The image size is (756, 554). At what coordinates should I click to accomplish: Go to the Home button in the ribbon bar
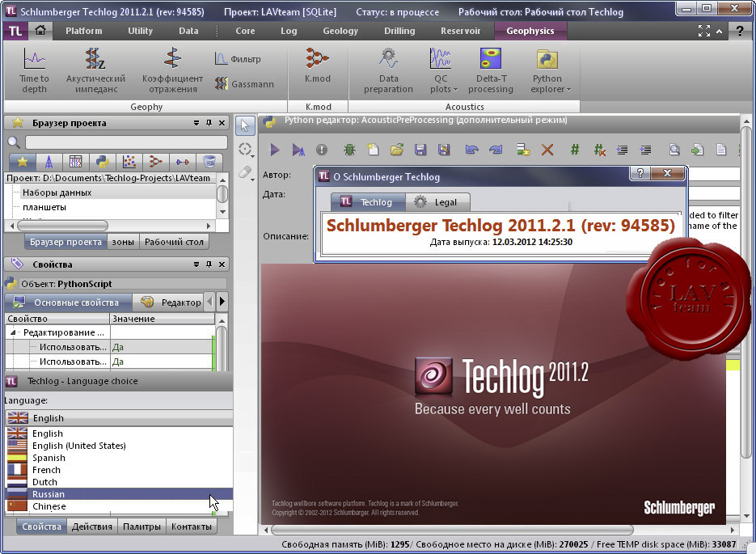click(x=40, y=31)
